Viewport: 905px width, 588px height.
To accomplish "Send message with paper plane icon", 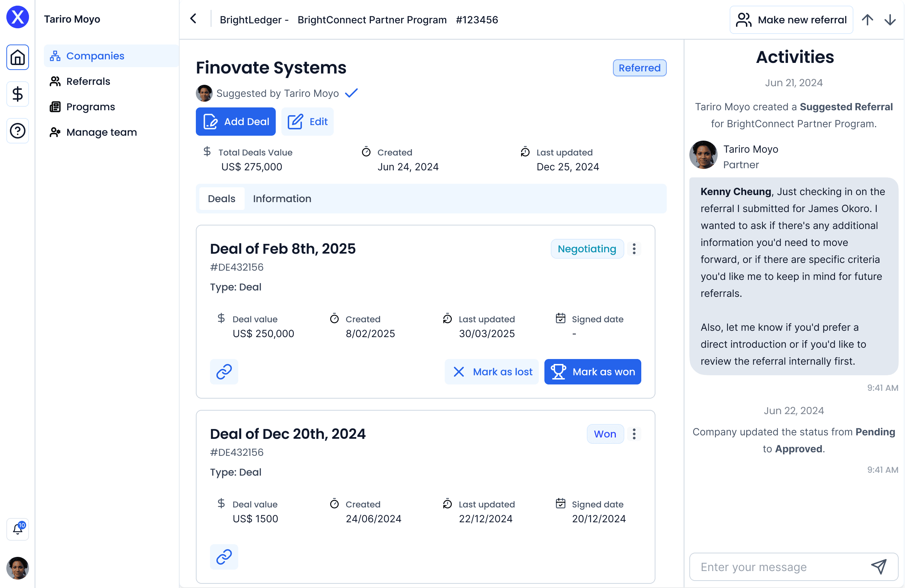I will pos(879,566).
